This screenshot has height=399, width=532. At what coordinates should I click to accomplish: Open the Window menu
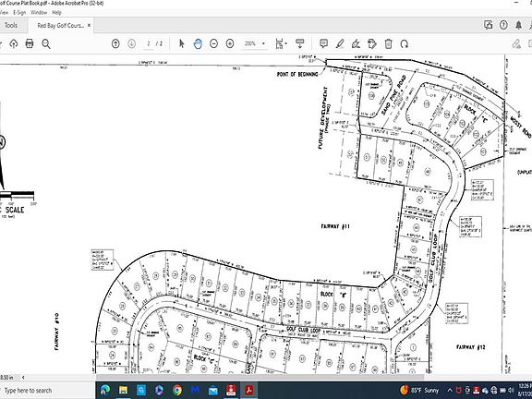(x=39, y=13)
